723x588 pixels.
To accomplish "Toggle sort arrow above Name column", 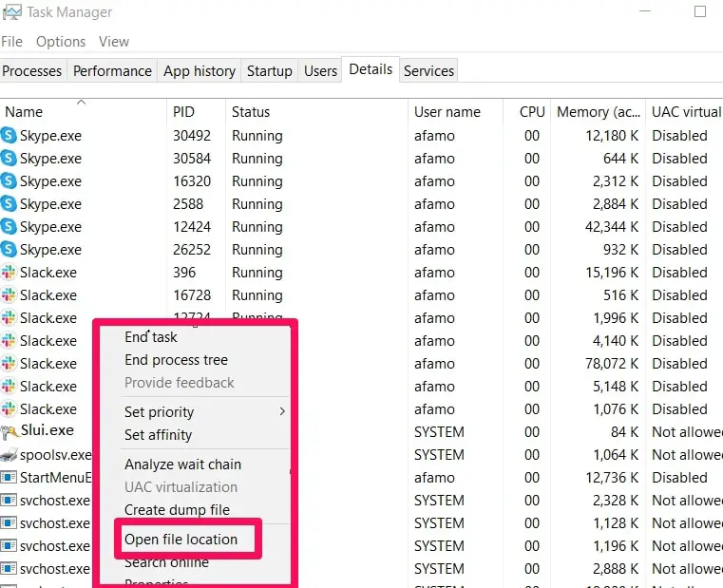I will tap(81, 102).
